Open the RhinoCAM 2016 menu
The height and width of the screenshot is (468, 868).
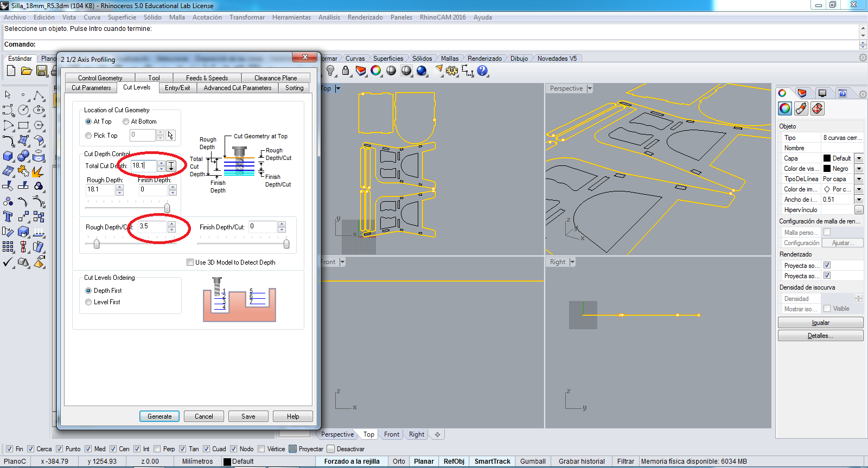coord(442,17)
